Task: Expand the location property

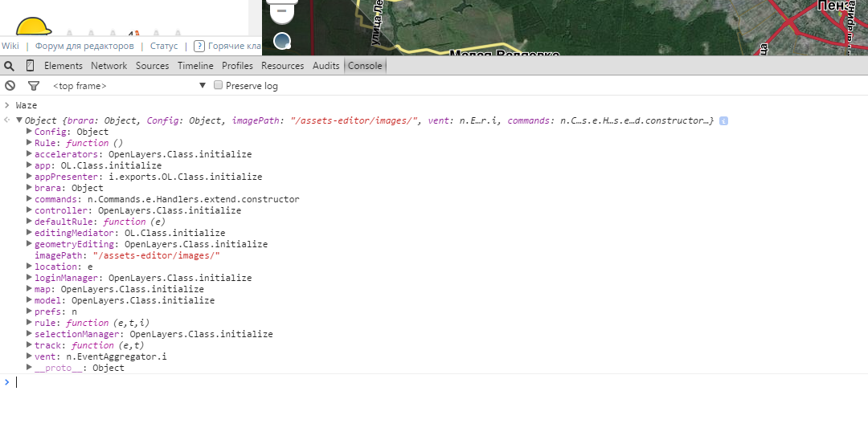Action: 30,267
